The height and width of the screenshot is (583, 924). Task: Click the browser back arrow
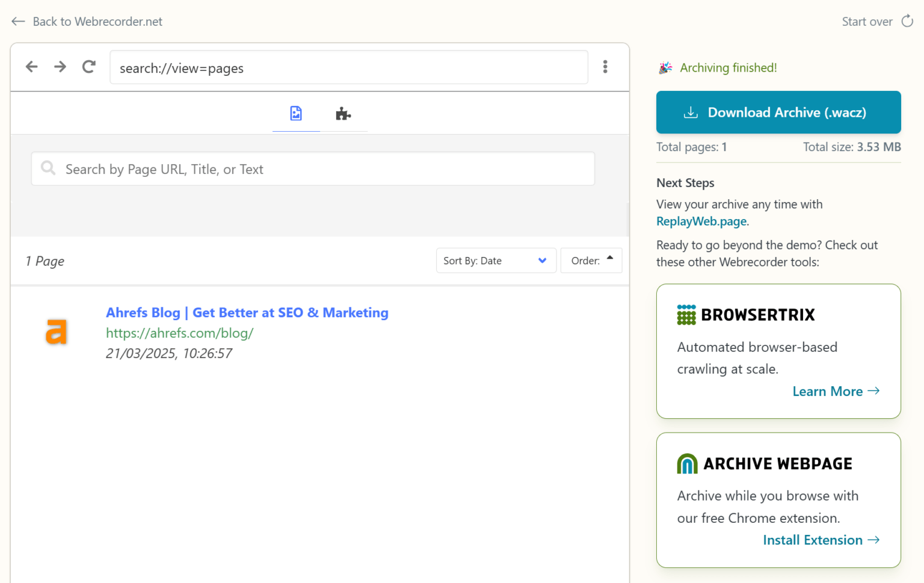click(x=31, y=67)
